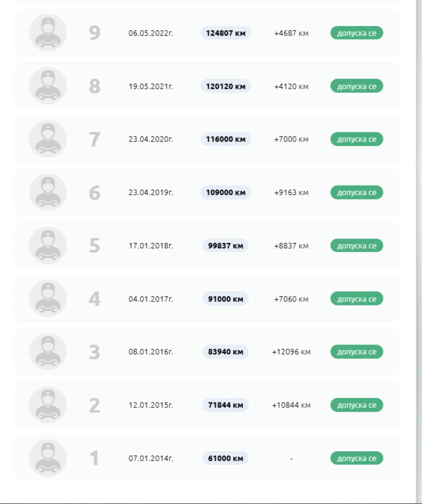Select the 109000 км mileage badge
The image size is (422, 504).
pyautogui.click(x=226, y=192)
